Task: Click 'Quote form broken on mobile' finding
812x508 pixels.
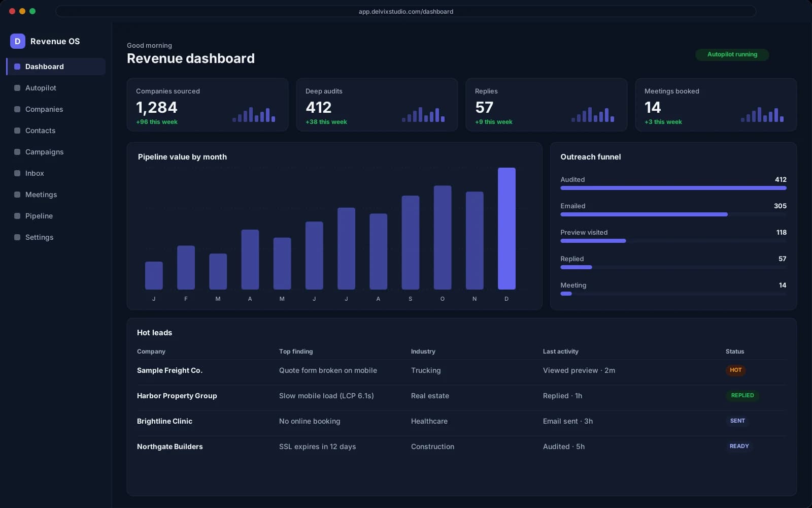Action: tap(328, 370)
